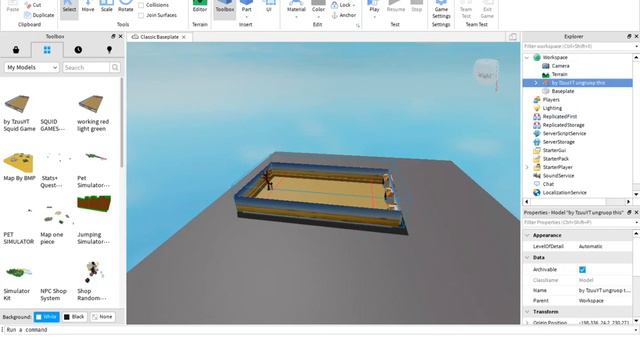Image resolution: width=640 pixels, height=360 pixels.
Task: Set Toolbox background to None
Action: [102, 317]
